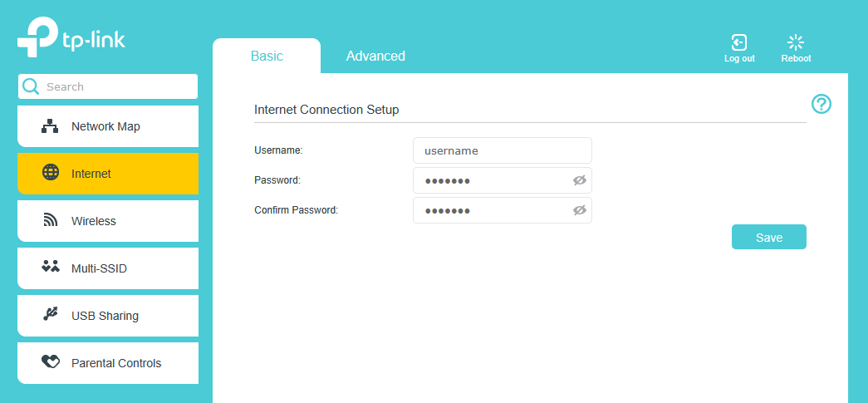Click the Internet globe icon
868x403 pixels.
pos(51,173)
